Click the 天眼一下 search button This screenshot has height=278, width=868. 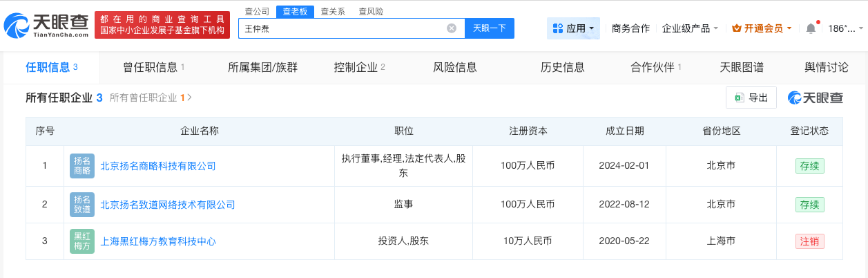490,28
